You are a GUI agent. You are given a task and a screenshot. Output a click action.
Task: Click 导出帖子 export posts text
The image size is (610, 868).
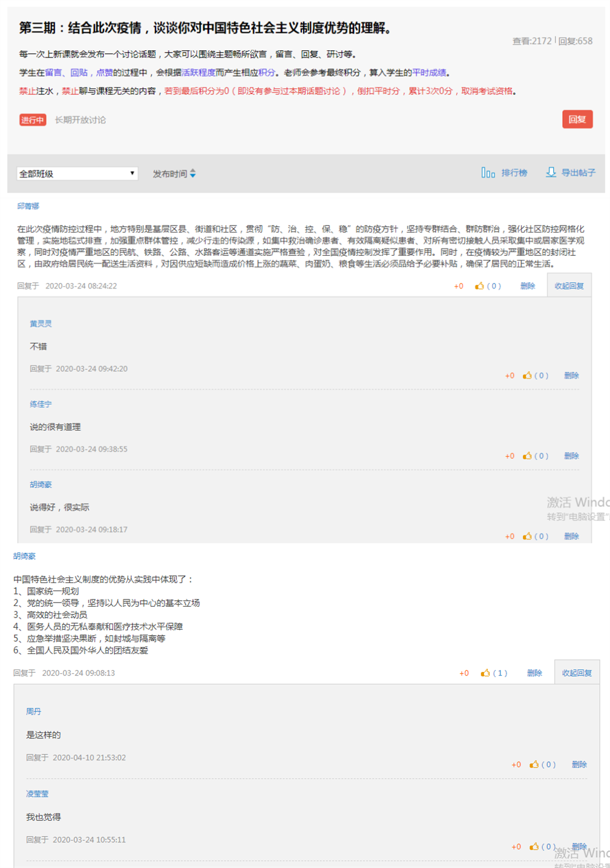tap(578, 173)
